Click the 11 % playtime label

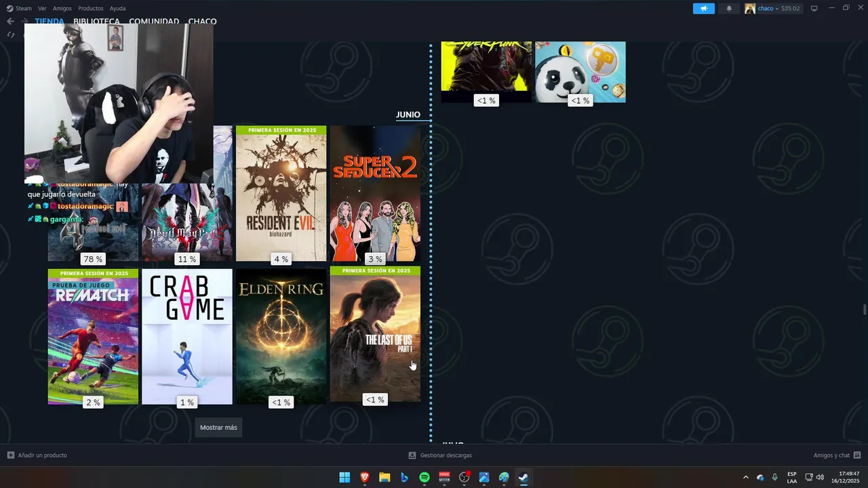coord(187,259)
